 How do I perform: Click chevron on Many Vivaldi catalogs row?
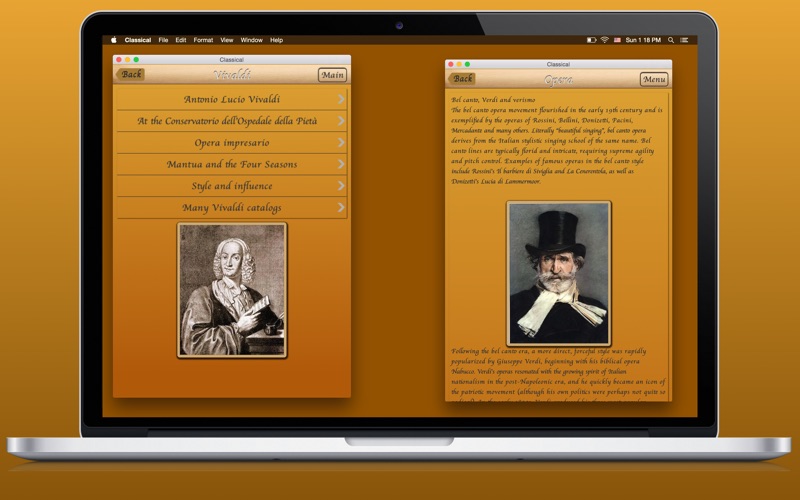coord(341,208)
